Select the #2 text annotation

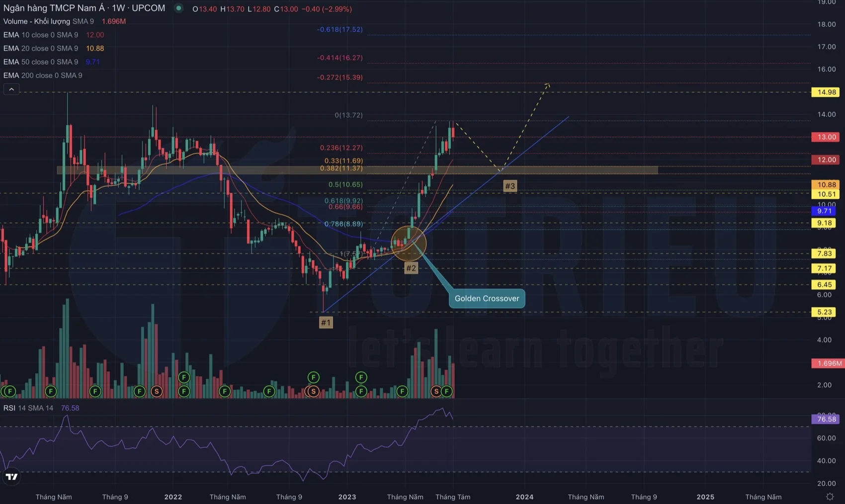click(411, 268)
